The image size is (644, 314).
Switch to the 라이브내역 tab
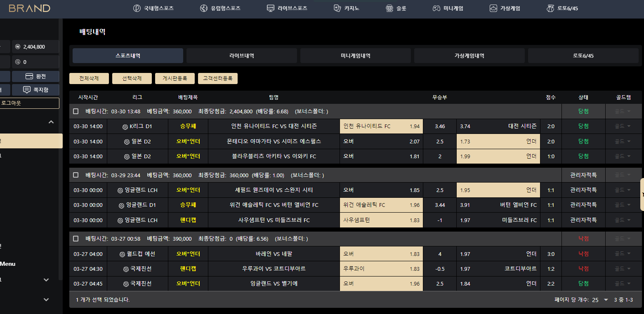(x=241, y=56)
